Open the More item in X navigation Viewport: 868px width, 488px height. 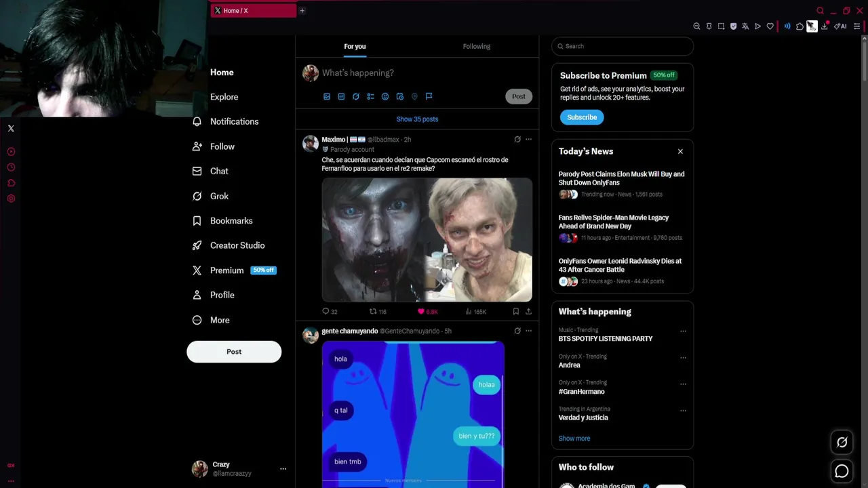point(211,320)
